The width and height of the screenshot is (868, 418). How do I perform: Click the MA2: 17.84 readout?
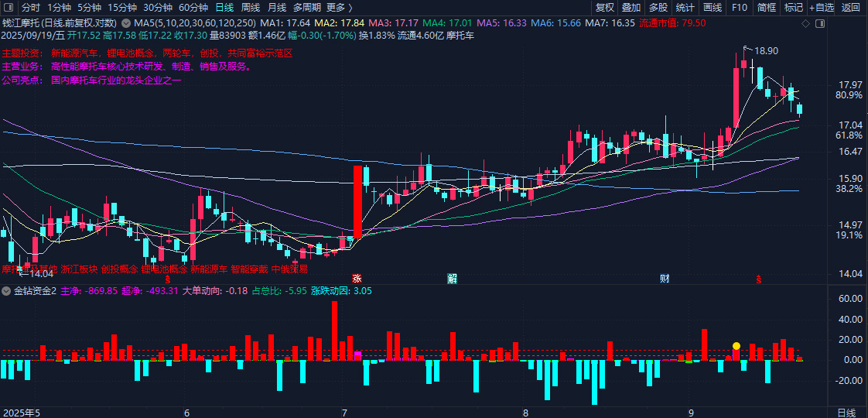pos(340,24)
